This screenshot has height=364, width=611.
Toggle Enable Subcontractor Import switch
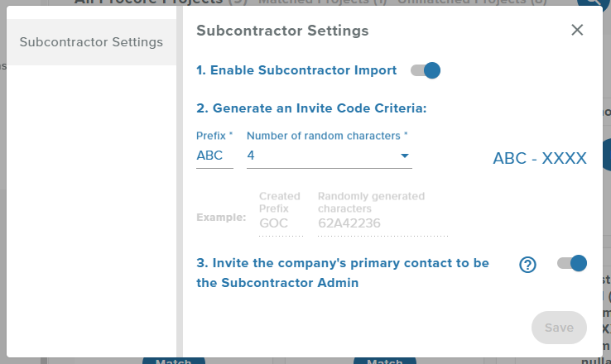click(425, 70)
